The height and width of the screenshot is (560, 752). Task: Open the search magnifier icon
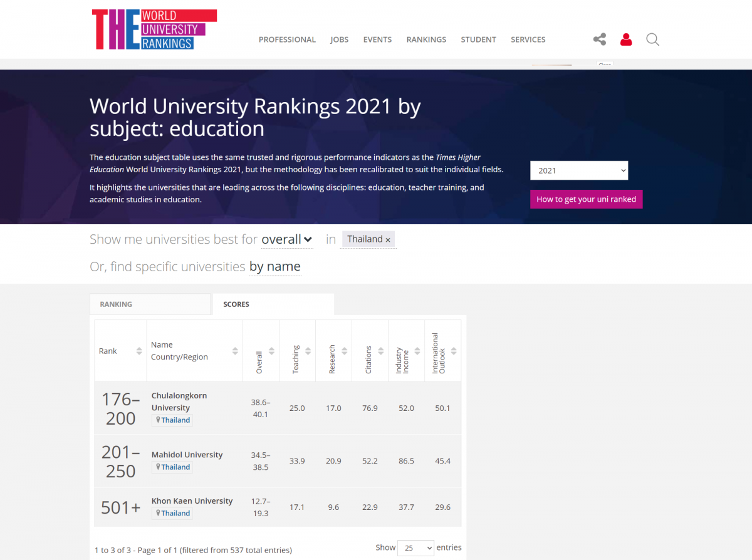click(x=652, y=39)
